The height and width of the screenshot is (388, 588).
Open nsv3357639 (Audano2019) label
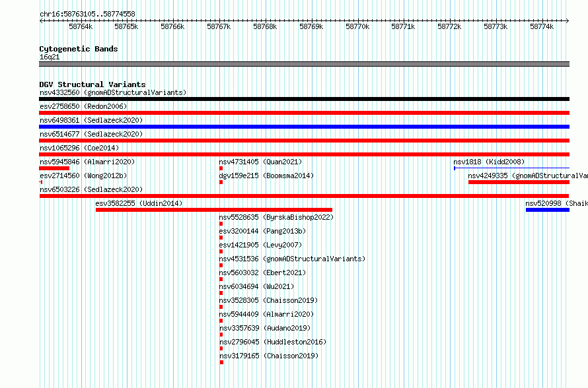[x=265, y=328]
